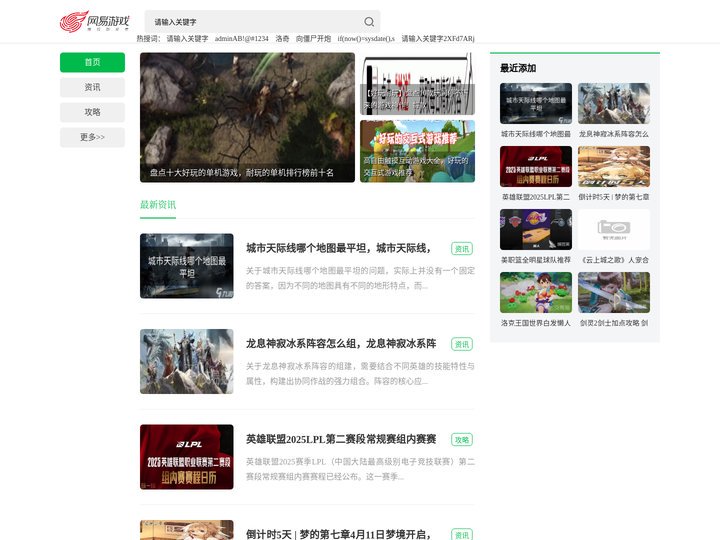Screen dimensions: 720x540
Task: Expand the 更多>> sidebar item
Action: [92, 137]
